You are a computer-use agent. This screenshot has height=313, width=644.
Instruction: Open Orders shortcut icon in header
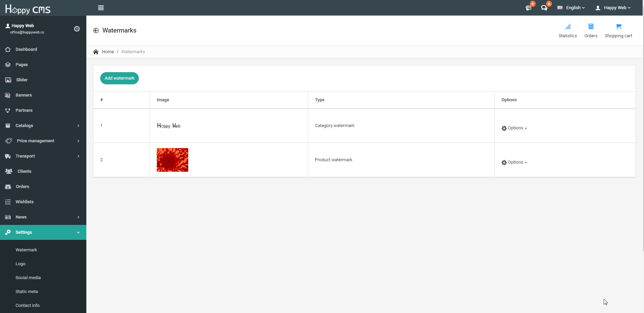591,26
